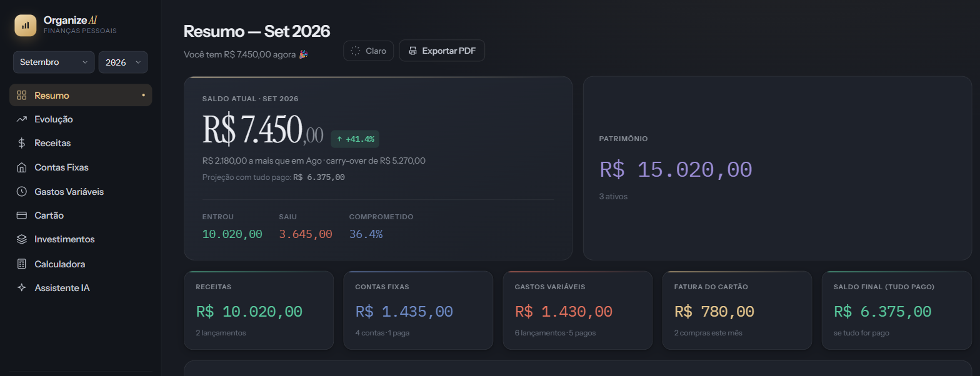Click the Patrimônio R$ 15.020,00 value
The image size is (980, 376).
pos(676,169)
